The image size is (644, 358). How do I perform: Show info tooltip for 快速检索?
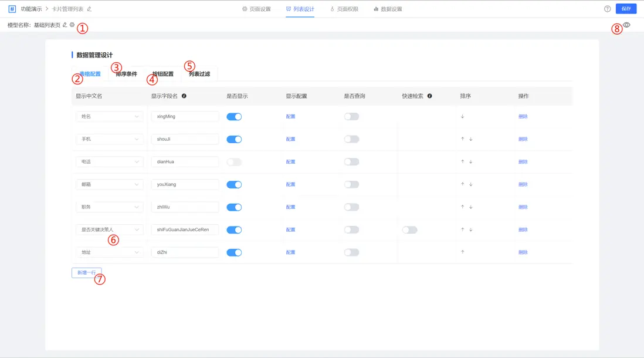pos(429,96)
